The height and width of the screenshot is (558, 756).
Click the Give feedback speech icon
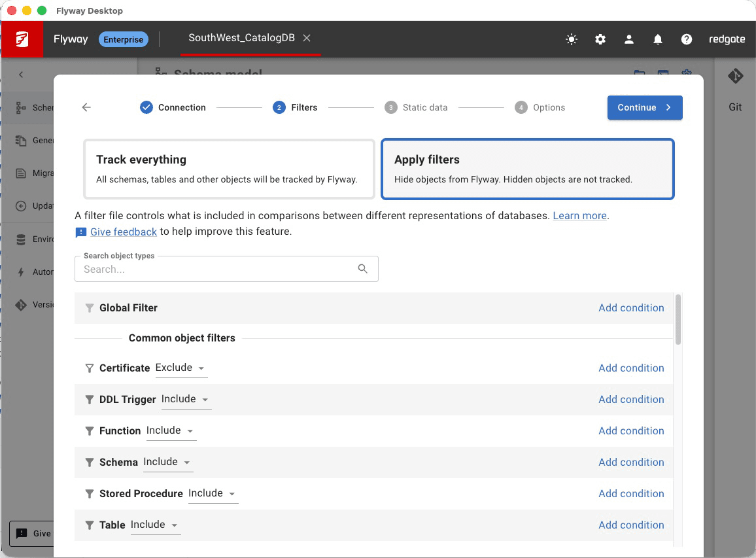pyautogui.click(x=81, y=232)
